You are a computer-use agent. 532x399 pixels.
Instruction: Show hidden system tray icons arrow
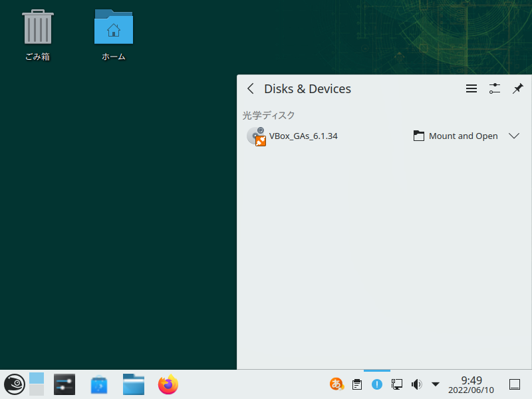coord(436,384)
